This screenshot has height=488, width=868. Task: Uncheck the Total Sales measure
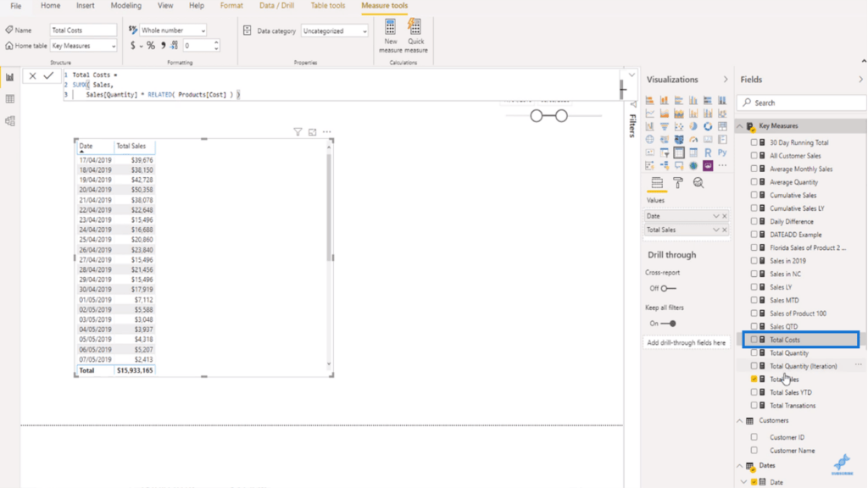pos(754,379)
